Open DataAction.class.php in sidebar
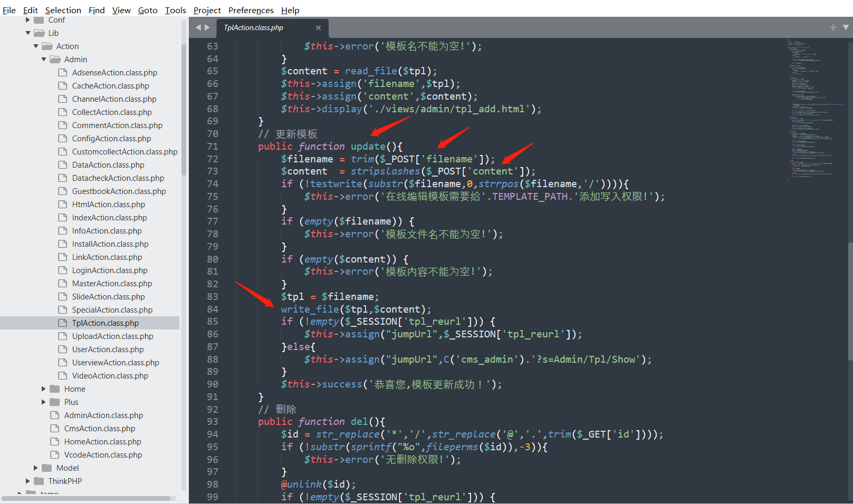 tap(108, 165)
